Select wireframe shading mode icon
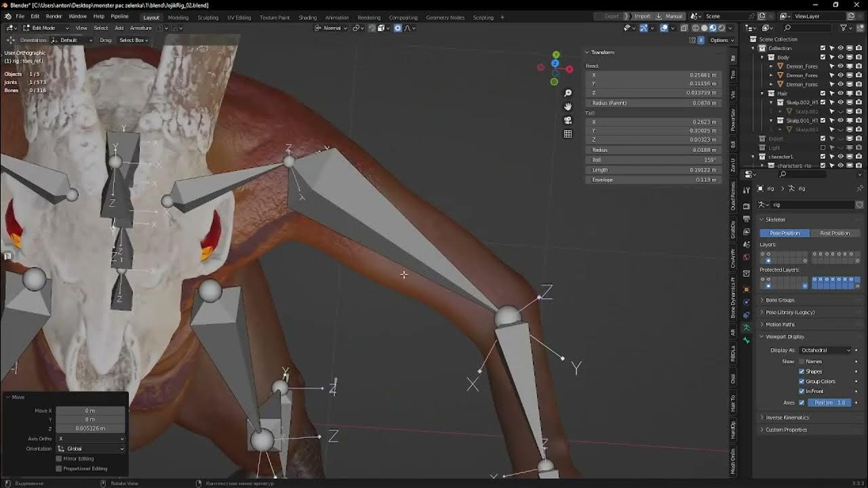The height and width of the screenshot is (488, 868). (696, 28)
